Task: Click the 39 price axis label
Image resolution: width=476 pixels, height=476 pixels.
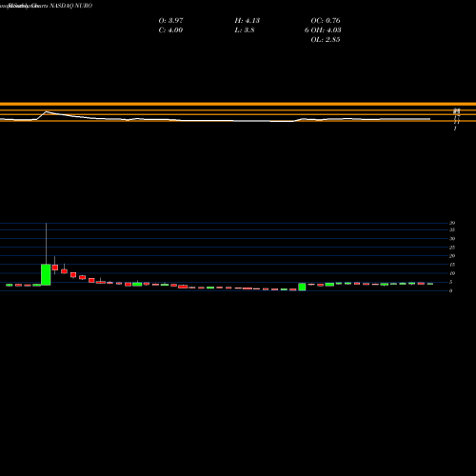Action: click(452, 223)
